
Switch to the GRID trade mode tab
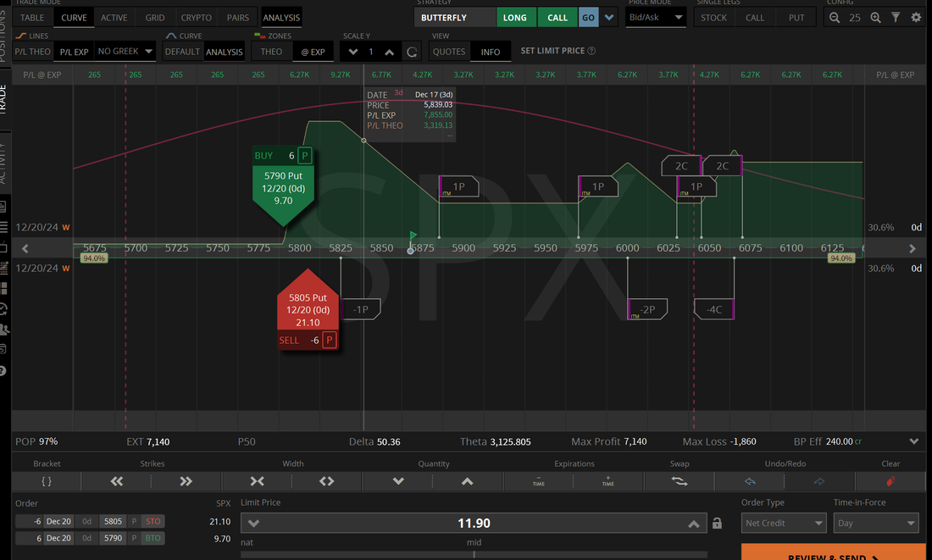coord(155,18)
